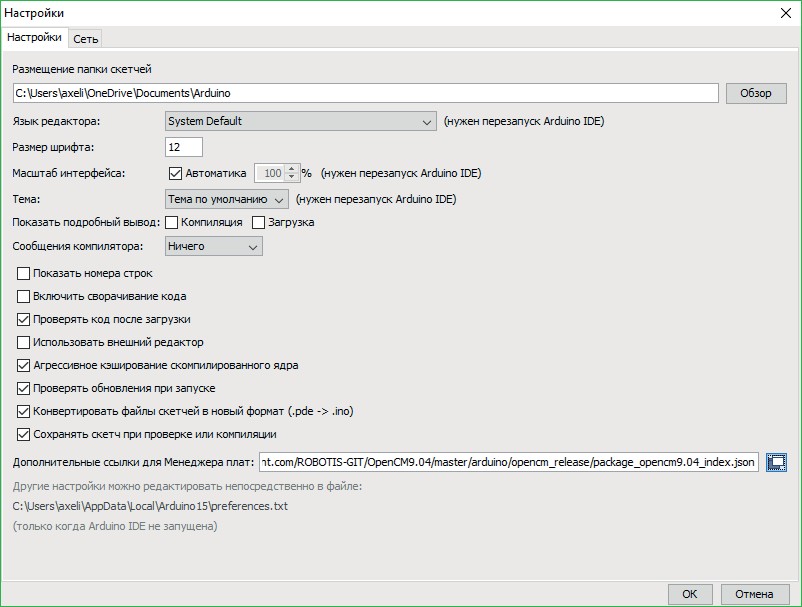Image resolution: width=802 pixels, height=607 pixels.
Task: Enable Показать номера строк checkbox
Action: pos(25,273)
